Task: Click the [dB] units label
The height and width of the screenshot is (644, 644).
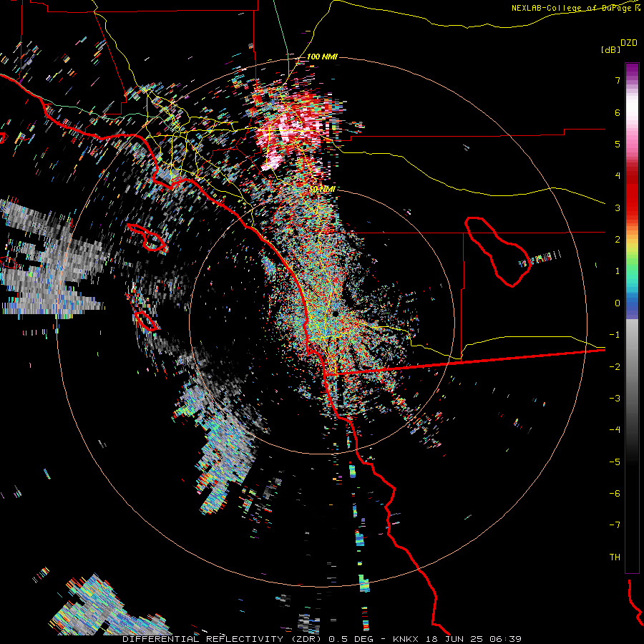Action: (x=611, y=49)
